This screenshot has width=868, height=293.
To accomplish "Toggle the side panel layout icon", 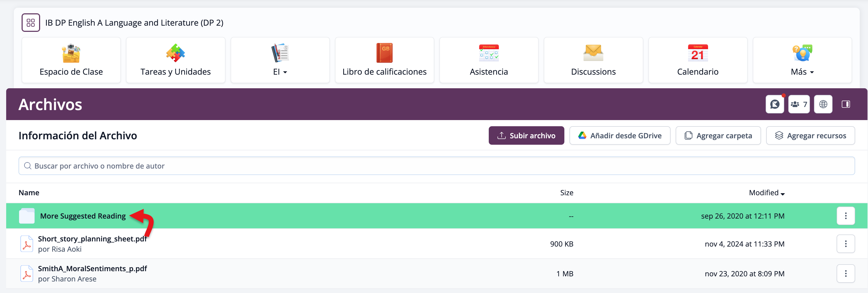I will (x=845, y=104).
